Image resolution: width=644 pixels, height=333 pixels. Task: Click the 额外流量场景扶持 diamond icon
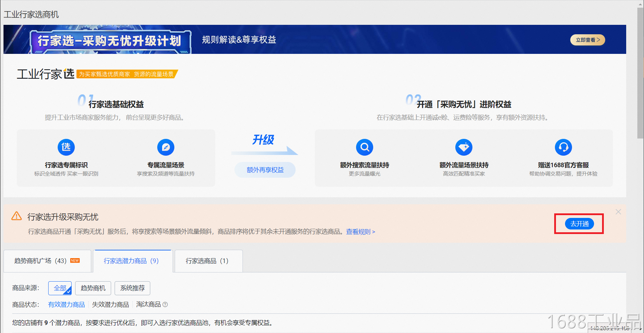464,147
